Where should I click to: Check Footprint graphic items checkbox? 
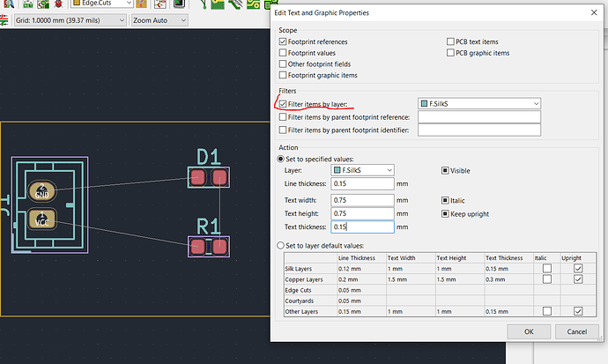point(283,75)
